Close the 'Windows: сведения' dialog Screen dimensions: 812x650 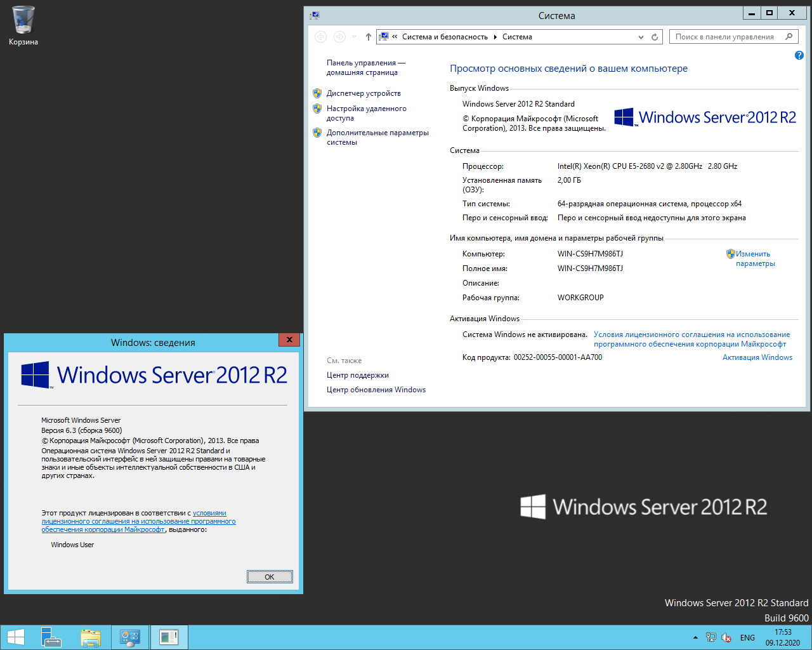coord(289,340)
